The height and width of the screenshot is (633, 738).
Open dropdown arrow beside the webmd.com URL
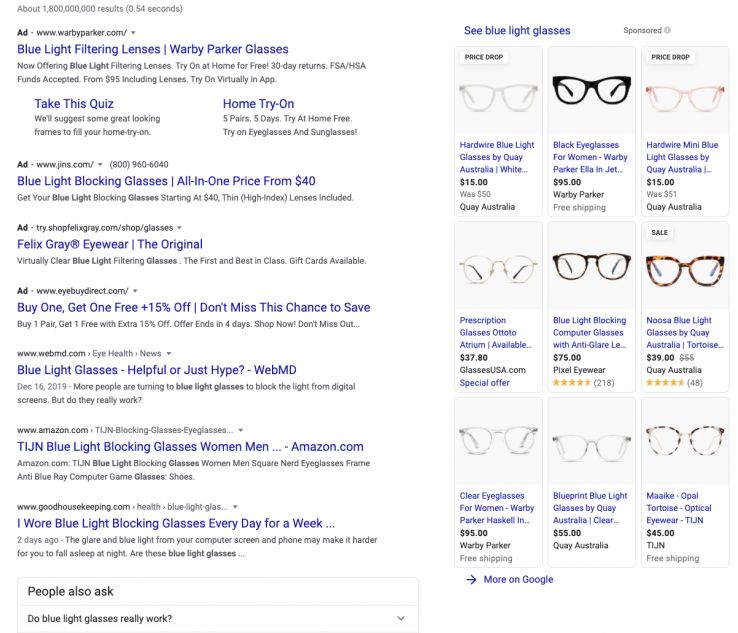(169, 353)
